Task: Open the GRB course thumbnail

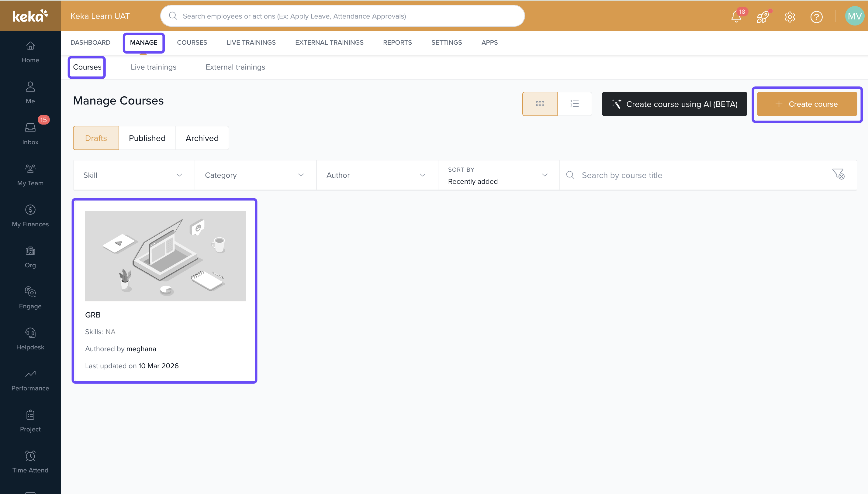Action: [x=165, y=256]
